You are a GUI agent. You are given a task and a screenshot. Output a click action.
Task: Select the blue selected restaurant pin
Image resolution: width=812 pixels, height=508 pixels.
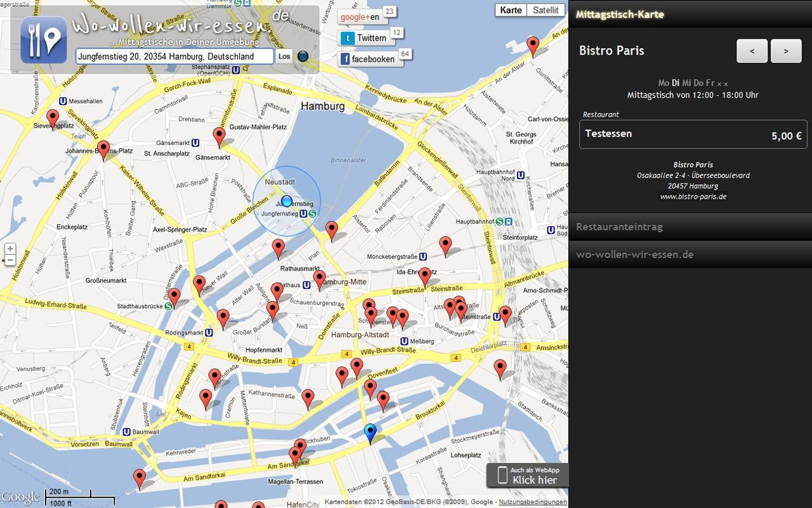370,433
